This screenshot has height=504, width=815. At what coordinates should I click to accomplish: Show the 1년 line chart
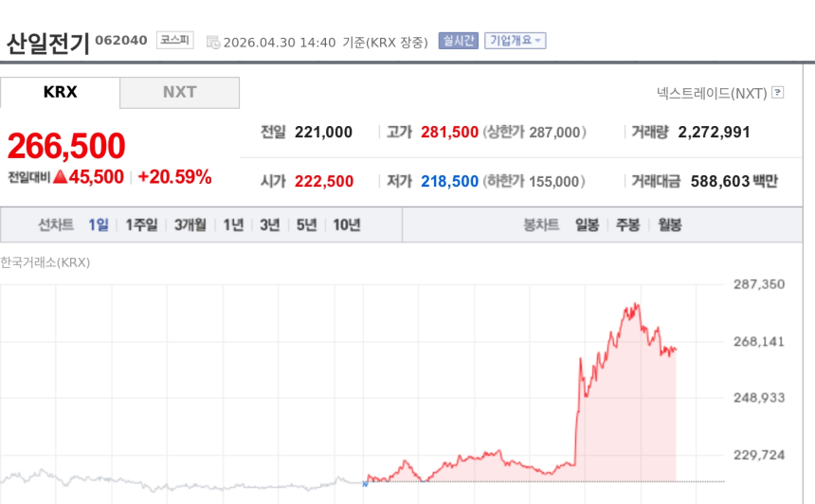pos(233,225)
